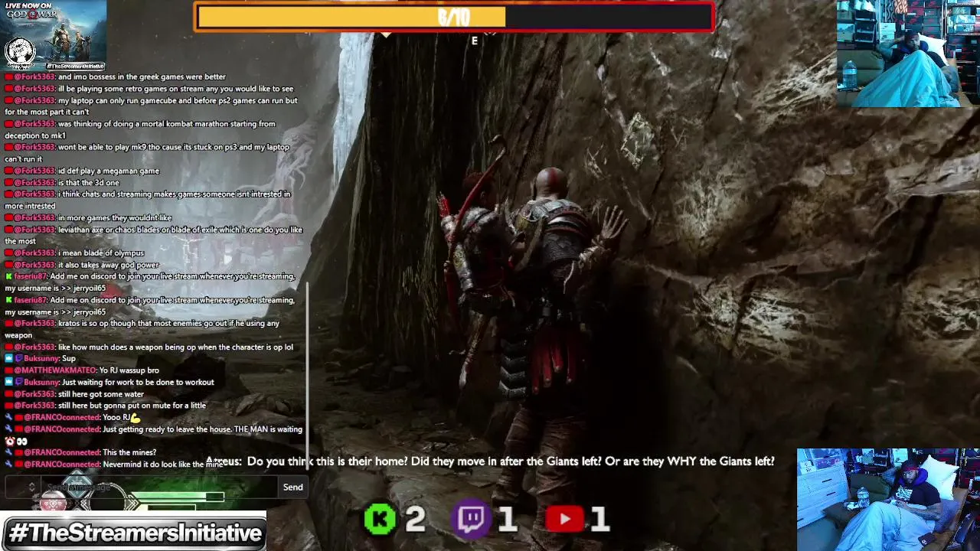Click the compass 'E' direction marker

click(475, 41)
